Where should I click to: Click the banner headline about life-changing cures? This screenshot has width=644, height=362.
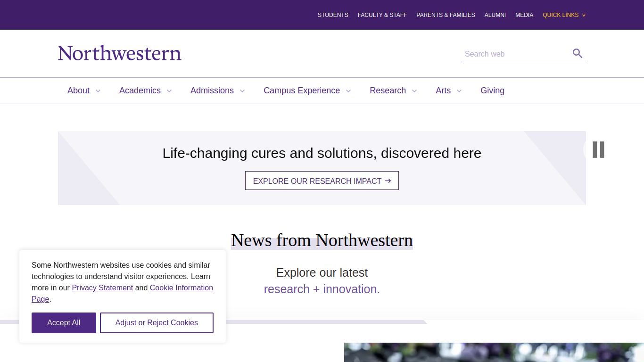[x=322, y=153]
